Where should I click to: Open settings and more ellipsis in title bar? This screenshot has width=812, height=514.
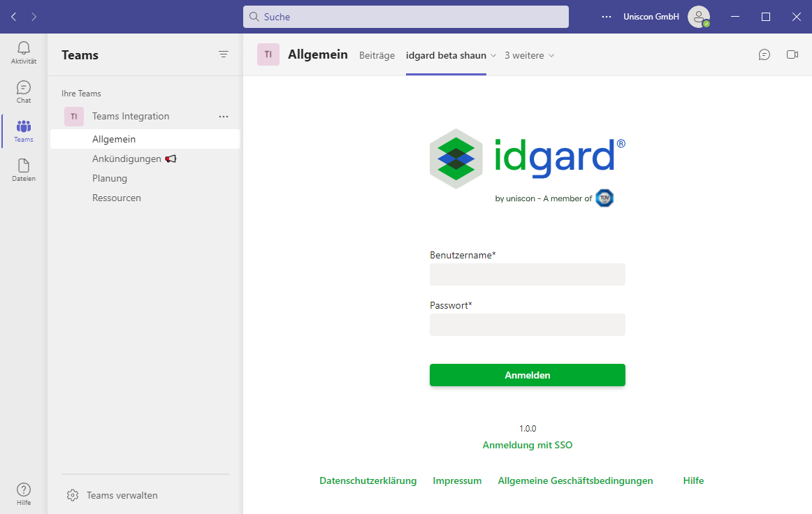pyautogui.click(x=607, y=17)
